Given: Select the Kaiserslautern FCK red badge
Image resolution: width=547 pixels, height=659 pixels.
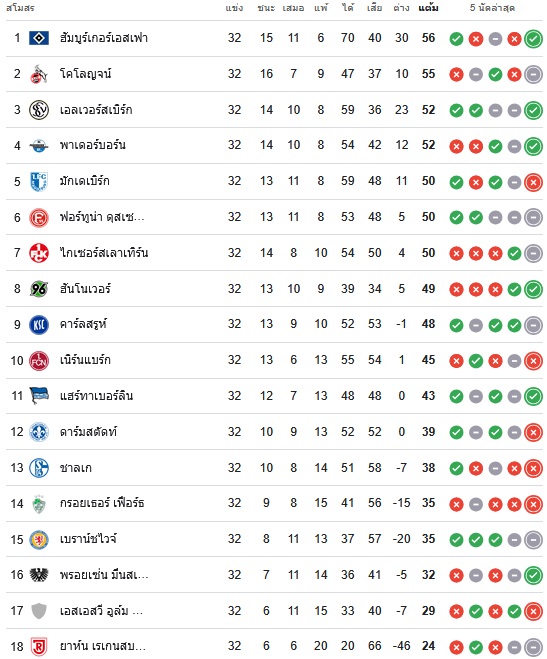Looking at the screenshot, I should [39, 253].
